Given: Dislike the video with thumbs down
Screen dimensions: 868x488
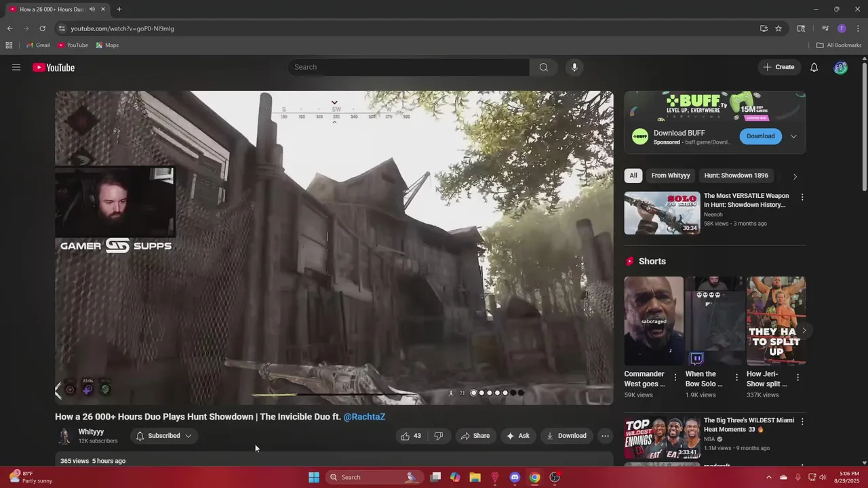Looking at the screenshot, I should [x=439, y=436].
